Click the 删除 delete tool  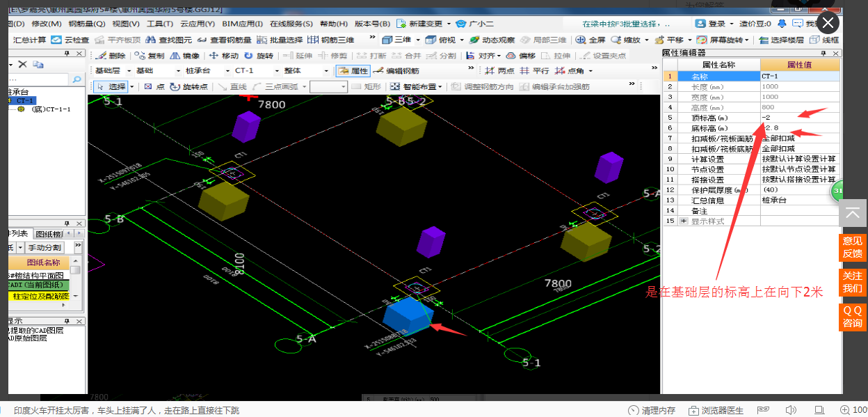tap(111, 55)
